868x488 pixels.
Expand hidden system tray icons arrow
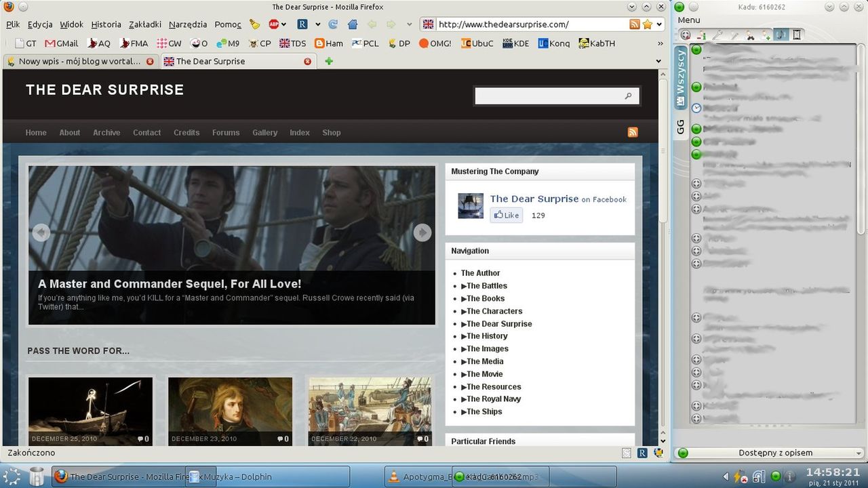click(726, 476)
